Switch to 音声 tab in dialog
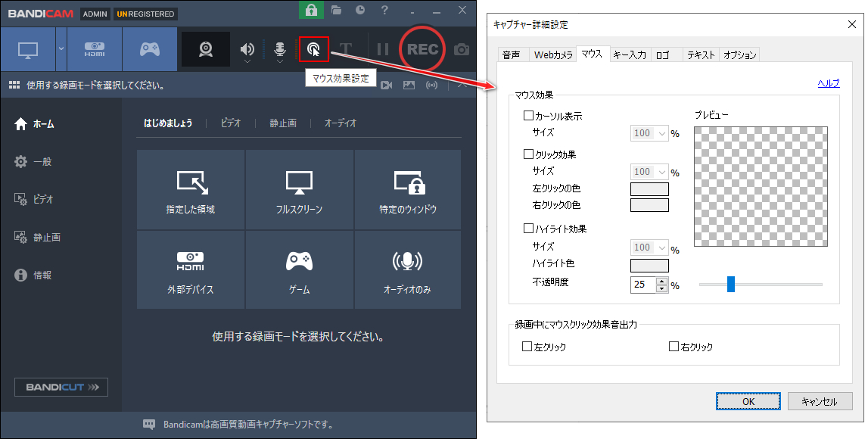 512,54
